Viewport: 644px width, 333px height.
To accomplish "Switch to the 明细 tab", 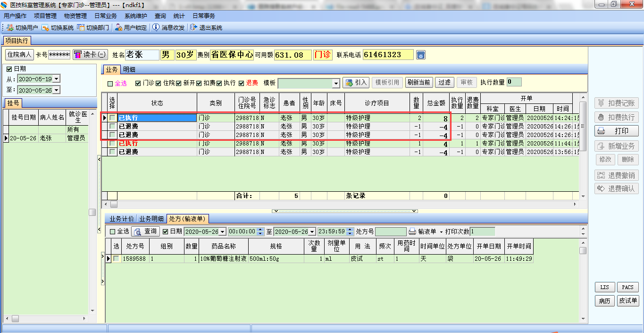I will 129,69.
